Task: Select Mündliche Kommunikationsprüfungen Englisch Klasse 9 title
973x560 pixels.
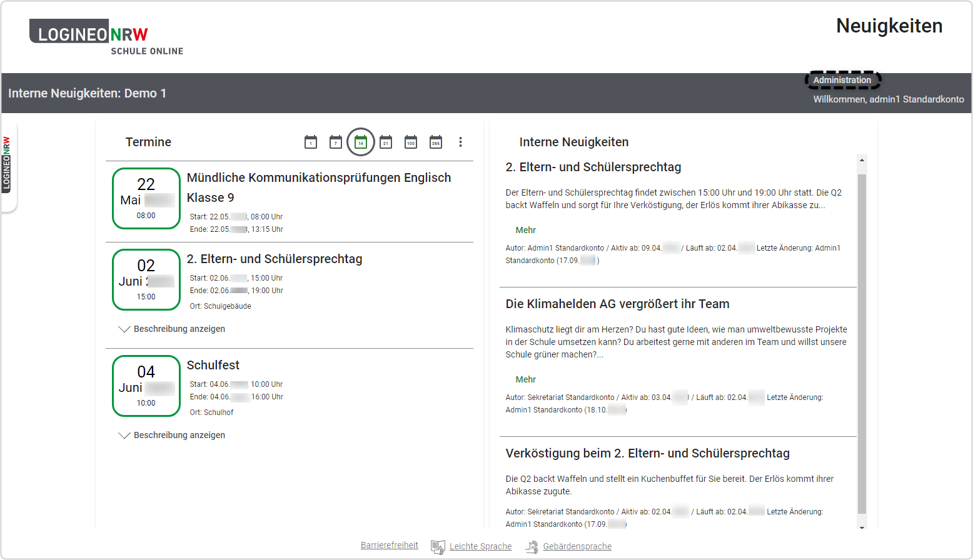Action: pyautogui.click(x=319, y=187)
